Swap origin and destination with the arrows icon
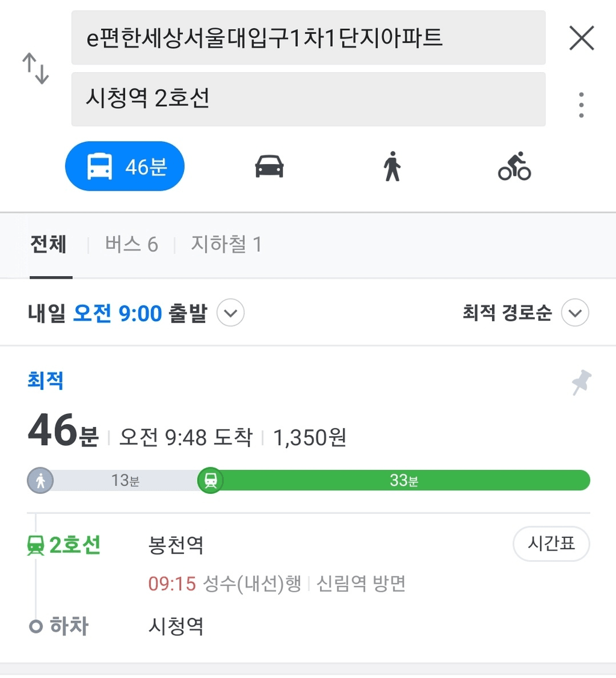Viewport: 616px width, 678px height. [36, 69]
